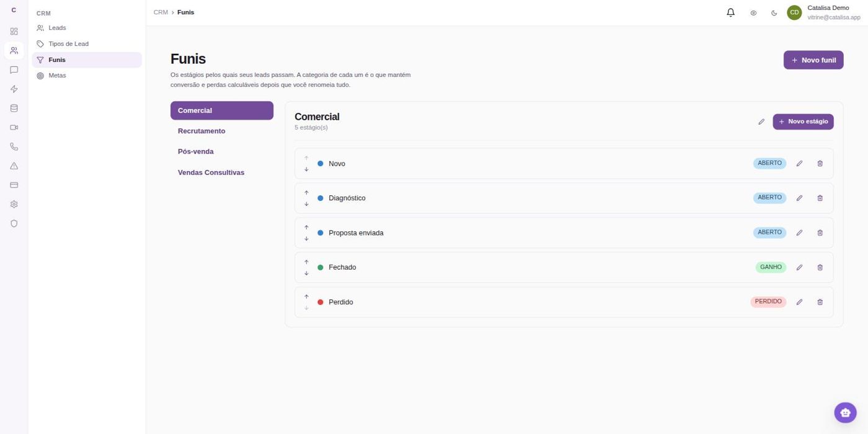The width and height of the screenshot is (868, 434).
Task: Open the dashboard grid icon in sidebar
Action: tap(14, 32)
